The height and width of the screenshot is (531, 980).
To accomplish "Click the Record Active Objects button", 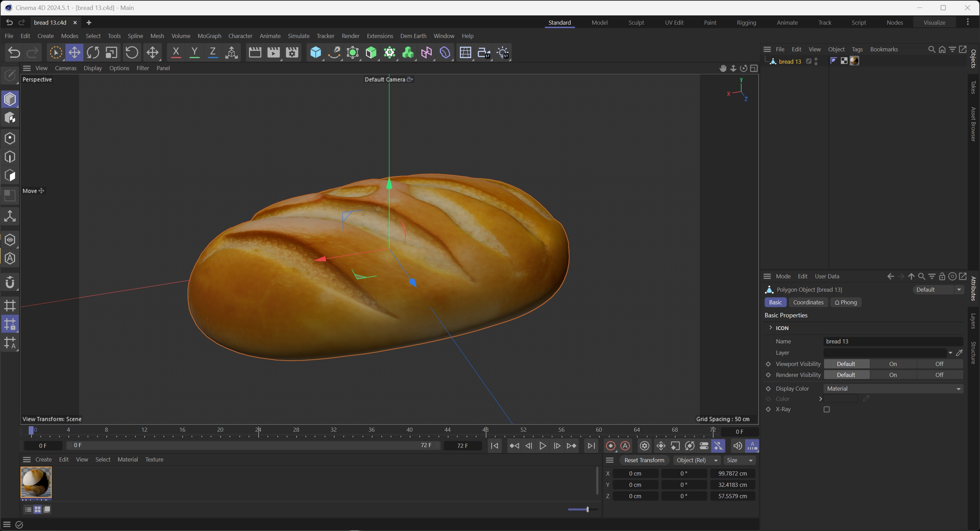I will 610,446.
